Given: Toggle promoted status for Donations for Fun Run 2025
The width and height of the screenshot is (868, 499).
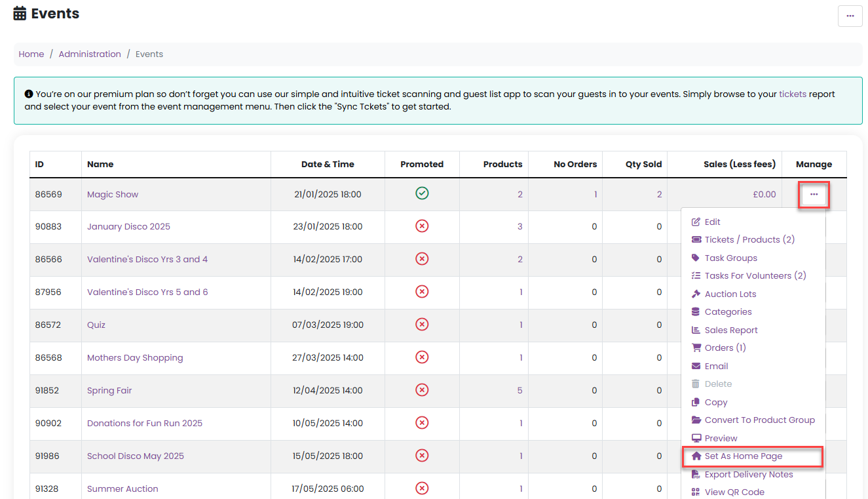Looking at the screenshot, I should coord(422,423).
